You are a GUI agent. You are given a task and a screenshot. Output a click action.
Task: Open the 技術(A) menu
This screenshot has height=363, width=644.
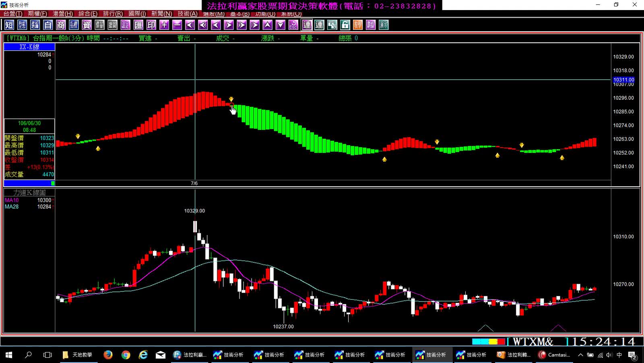coord(188,14)
